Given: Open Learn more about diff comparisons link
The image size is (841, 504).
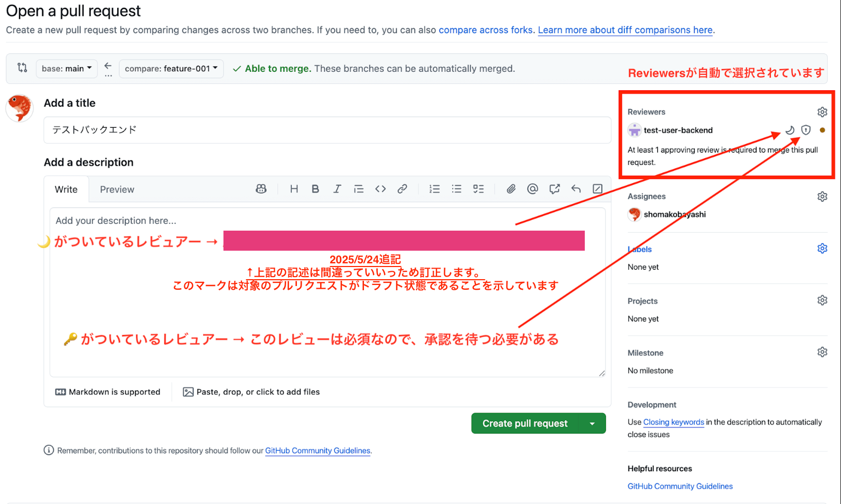Looking at the screenshot, I should pyautogui.click(x=625, y=30).
